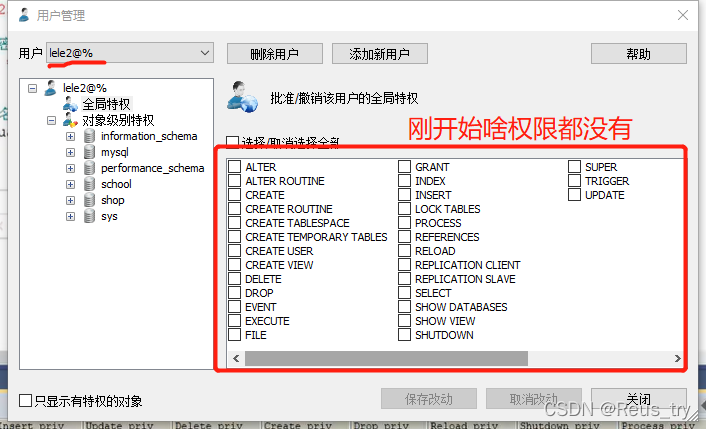
Task: Click the scroll right arrow of privilege list
Action: tap(677, 358)
